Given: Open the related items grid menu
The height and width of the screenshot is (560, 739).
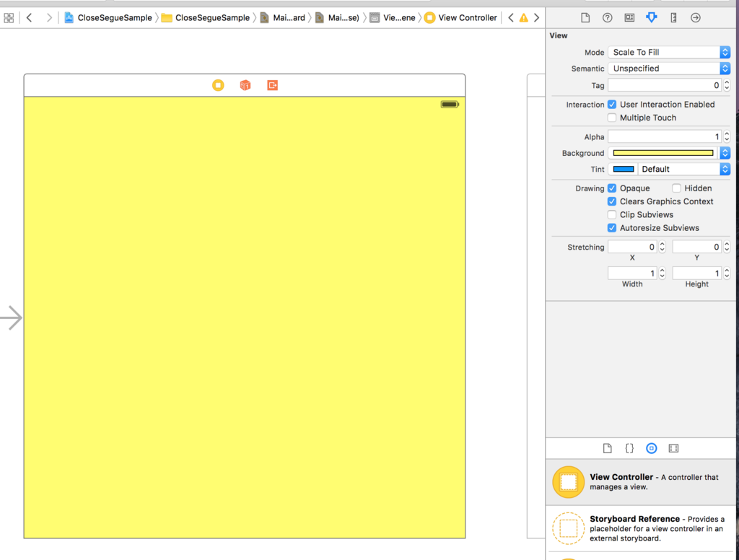Looking at the screenshot, I should pos(9,18).
